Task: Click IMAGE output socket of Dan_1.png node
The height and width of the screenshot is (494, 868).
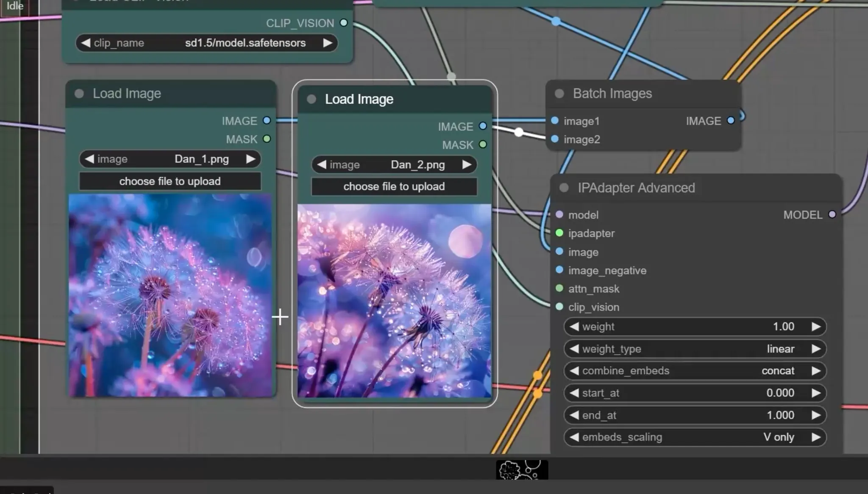Action: tap(267, 121)
